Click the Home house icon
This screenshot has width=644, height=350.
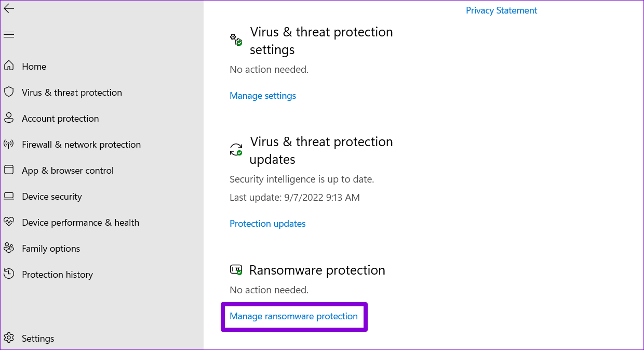coord(9,66)
